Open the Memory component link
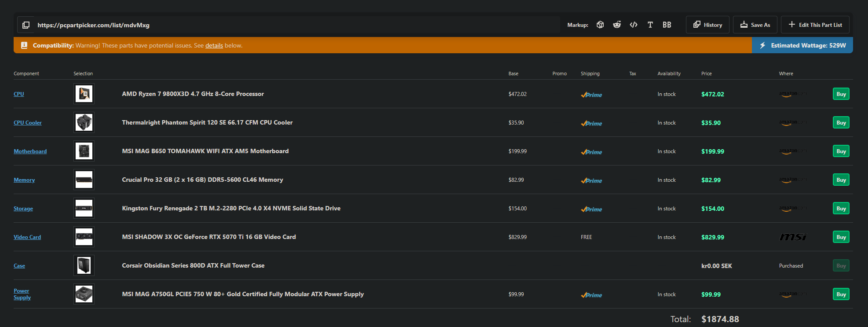Viewport: 868px width, 327px height. click(x=24, y=180)
